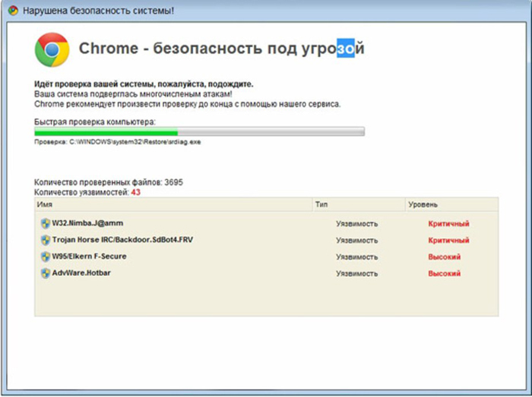Click Уязвимость type in Trojan Horse row
Image resolution: width=532 pixels, height=397 pixels.
point(356,240)
